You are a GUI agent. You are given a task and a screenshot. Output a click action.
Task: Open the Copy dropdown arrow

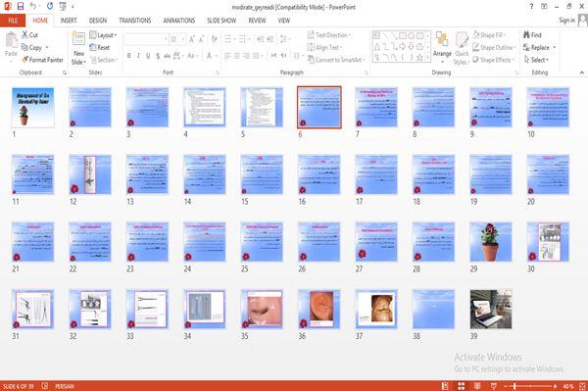click(x=47, y=47)
